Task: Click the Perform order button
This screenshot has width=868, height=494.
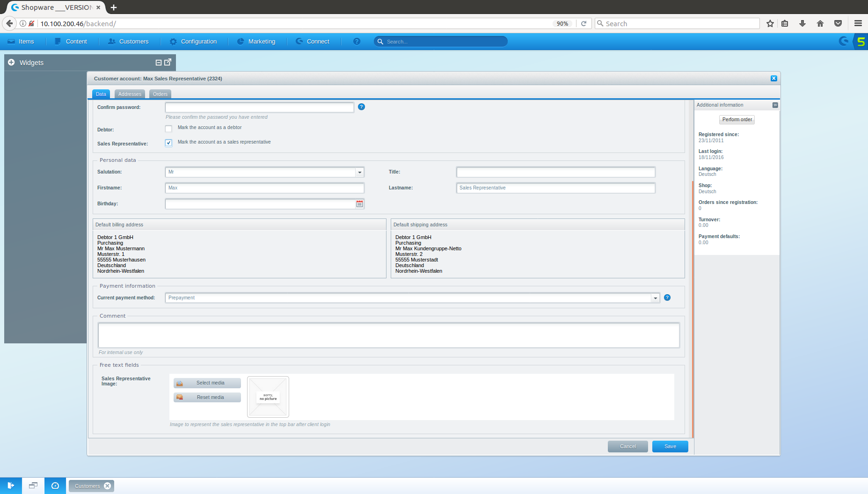Action: pyautogui.click(x=737, y=120)
